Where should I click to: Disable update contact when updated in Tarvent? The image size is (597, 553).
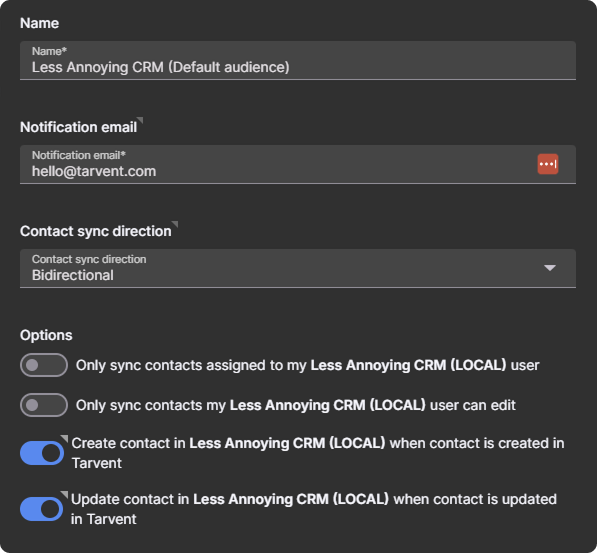click(x=42, y=509)
